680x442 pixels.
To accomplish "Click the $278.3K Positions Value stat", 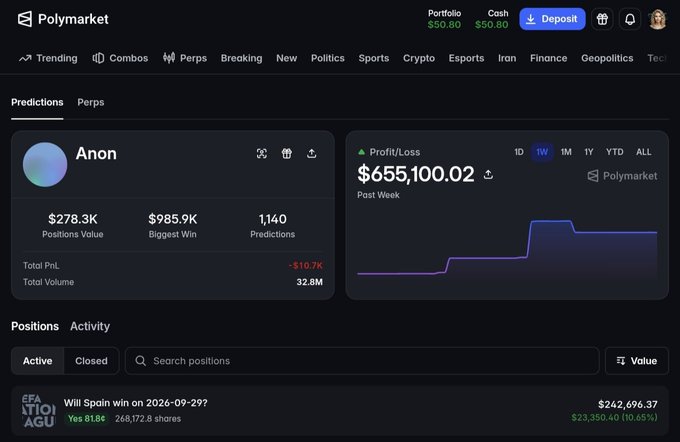I will pos(73,226).
